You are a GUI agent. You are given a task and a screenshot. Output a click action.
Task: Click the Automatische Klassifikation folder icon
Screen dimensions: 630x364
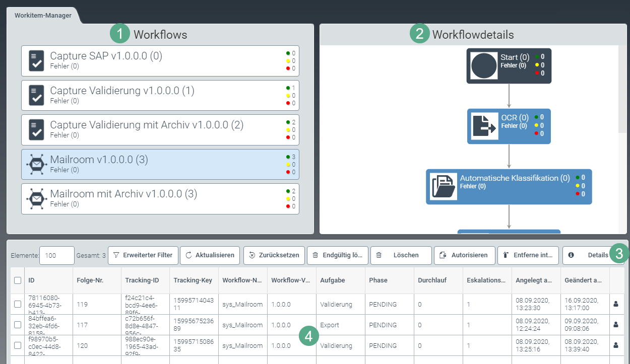[444, 186]
